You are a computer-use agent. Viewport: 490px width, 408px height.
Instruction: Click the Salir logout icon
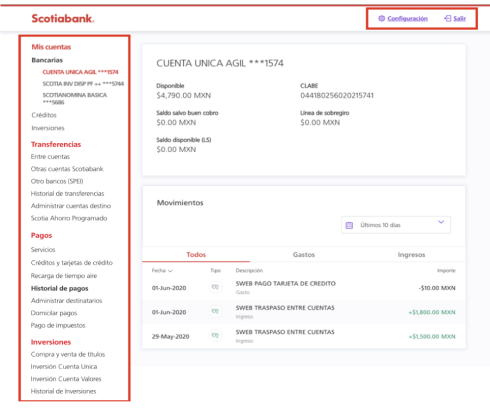(448, 18)
